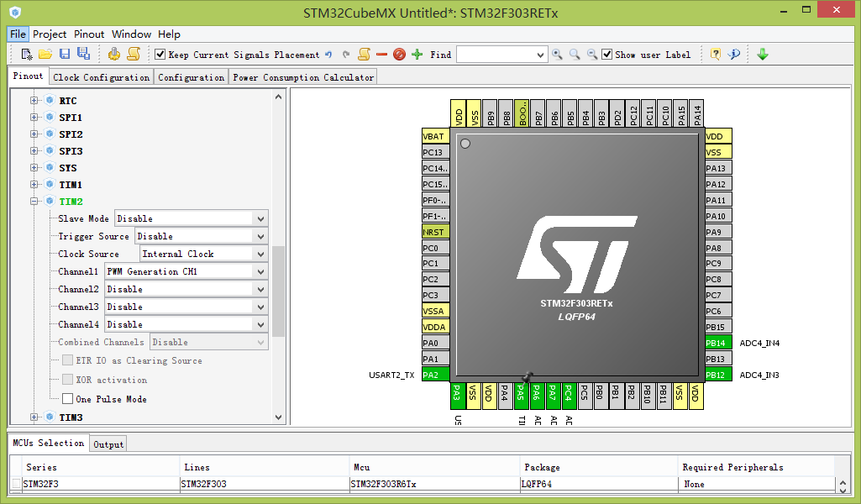Click the About info bubble icon
This screenshot has width=861, height=504.
(733, 54)
